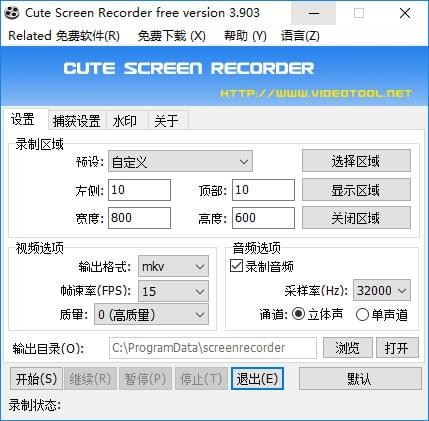Click the 开始(S) start recording button

(x=36, y=379)
